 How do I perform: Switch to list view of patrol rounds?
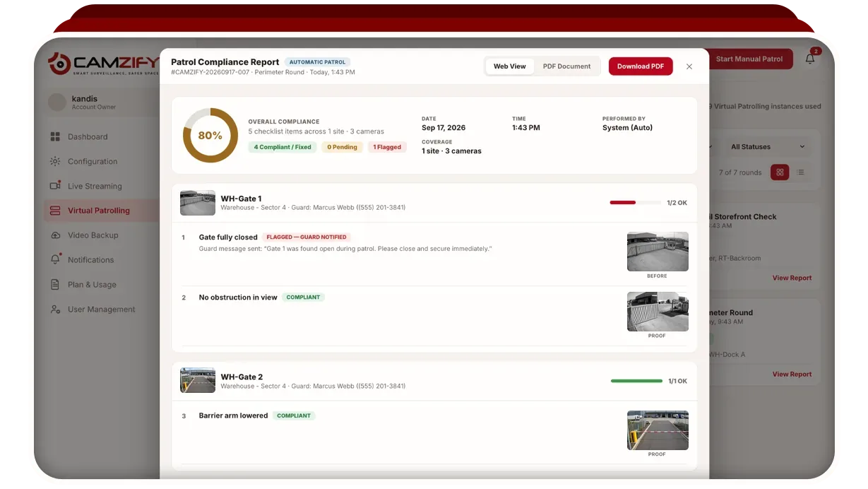point(800,172)
